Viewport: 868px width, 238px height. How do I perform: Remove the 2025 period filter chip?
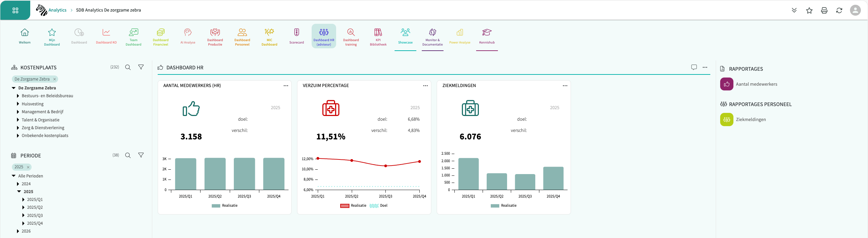[28, 167]
